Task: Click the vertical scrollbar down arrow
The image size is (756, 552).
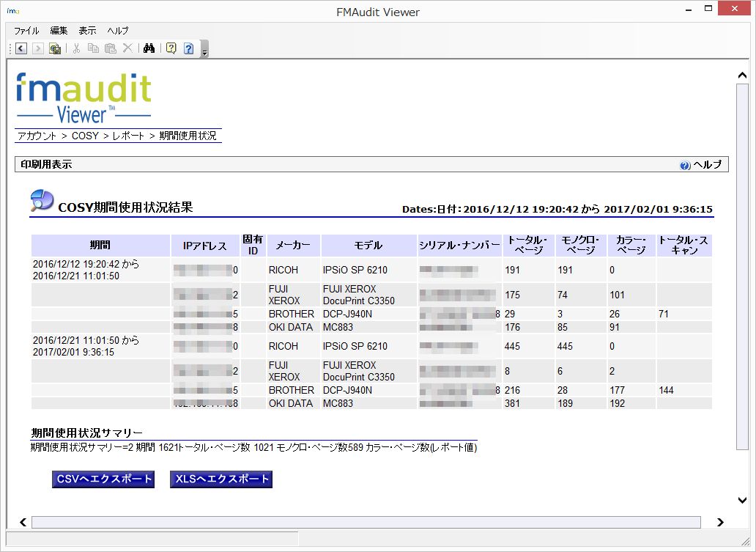Action: tap(743, 501)
